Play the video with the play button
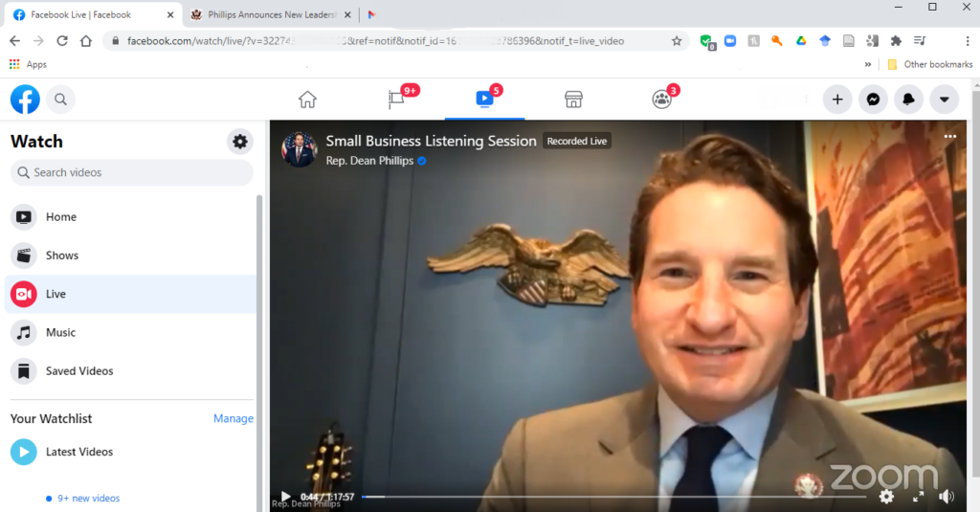980x512 pixels. (x=285, y=497)
